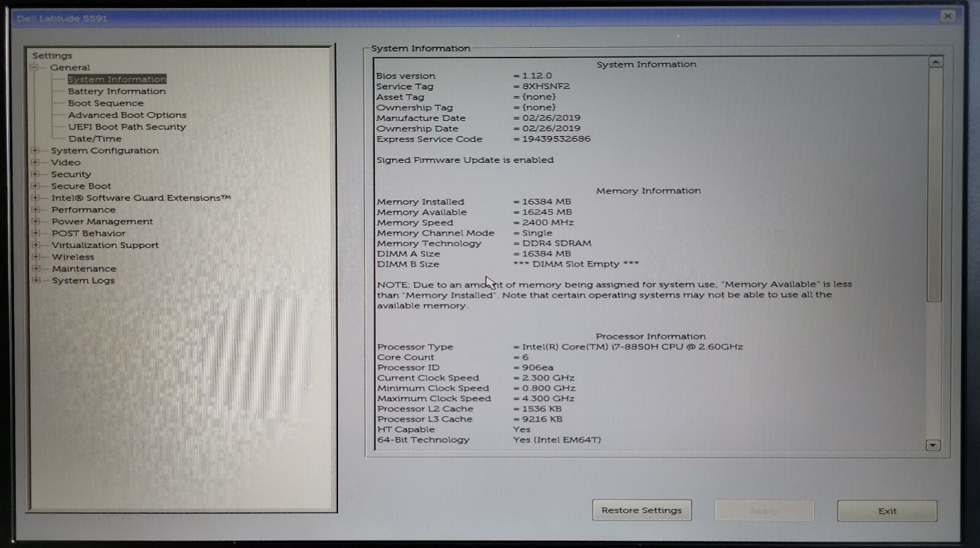
Task: Select the Virtualization Support label
Action: [105, 245]
